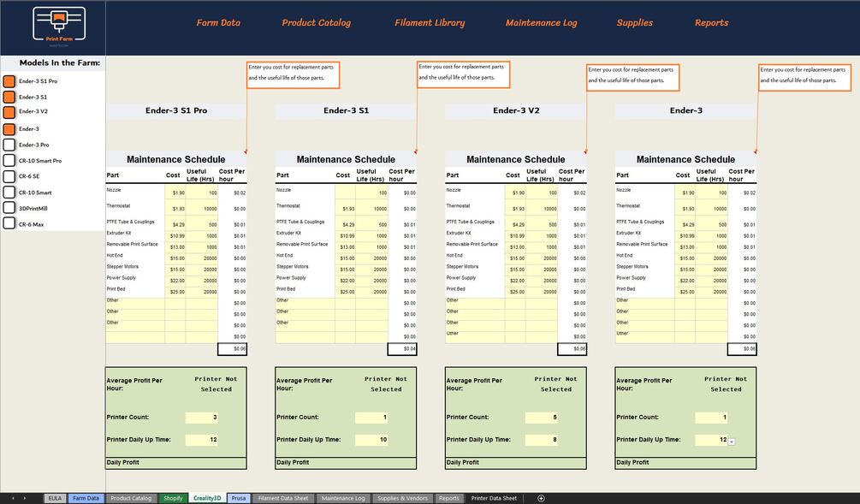Uncheck the Ender-3 S1 Pro model checkbox
Screen dimensions: 860x504
[x=9, y=81]
